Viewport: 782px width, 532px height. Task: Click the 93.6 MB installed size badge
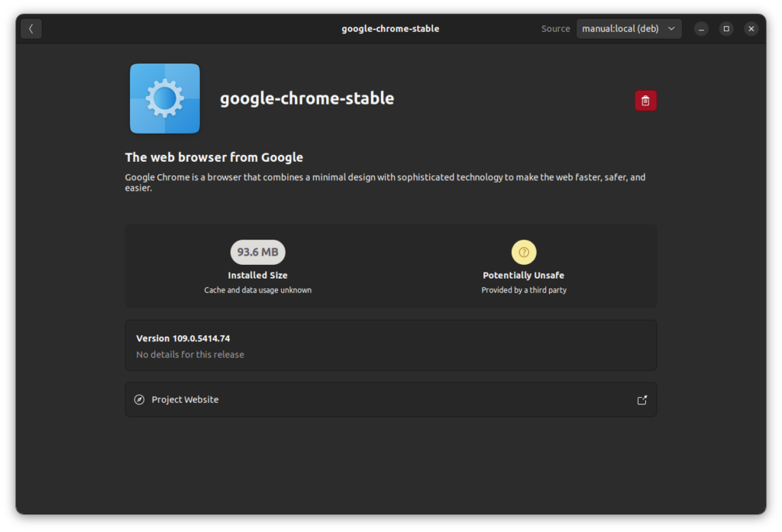[x=258, y=253]
